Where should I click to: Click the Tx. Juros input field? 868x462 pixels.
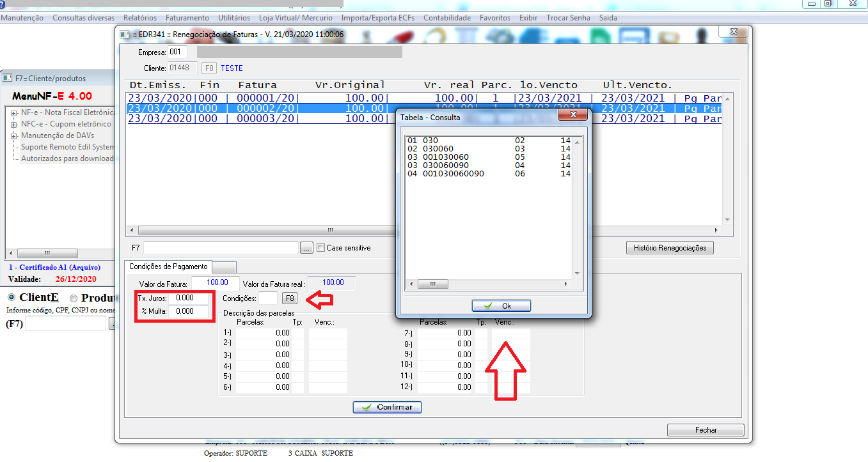click(x=188, y=298)
